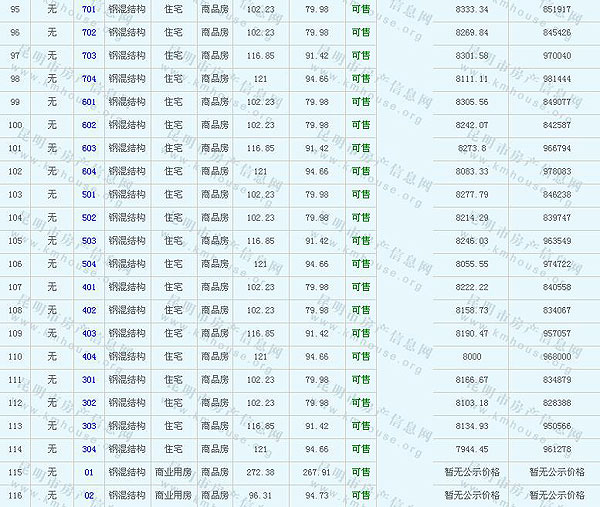The width and height of the screenshot is (600, 507).
Task: Select total price 968000 cell
Action: pyautogui.click(x=553, y=356)
